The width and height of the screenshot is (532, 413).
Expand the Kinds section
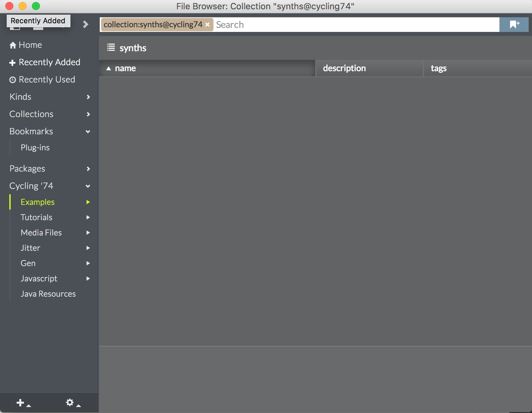point(88,97)
